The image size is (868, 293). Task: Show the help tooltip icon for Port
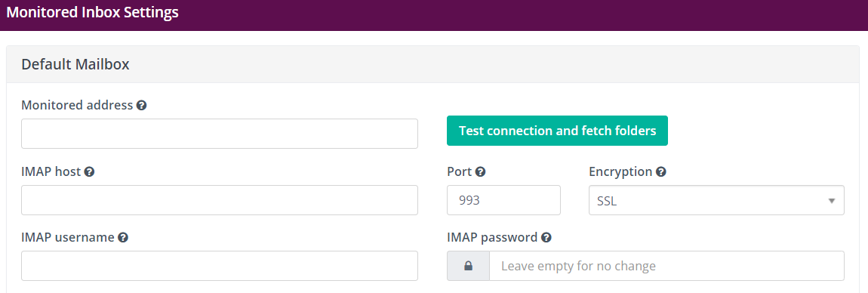tap(481, 171)
